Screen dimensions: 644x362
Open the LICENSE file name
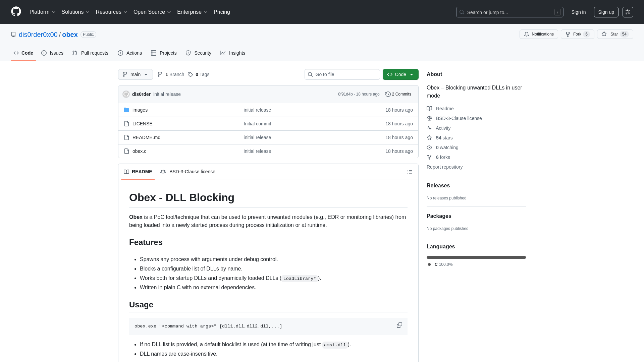(142, 124)
